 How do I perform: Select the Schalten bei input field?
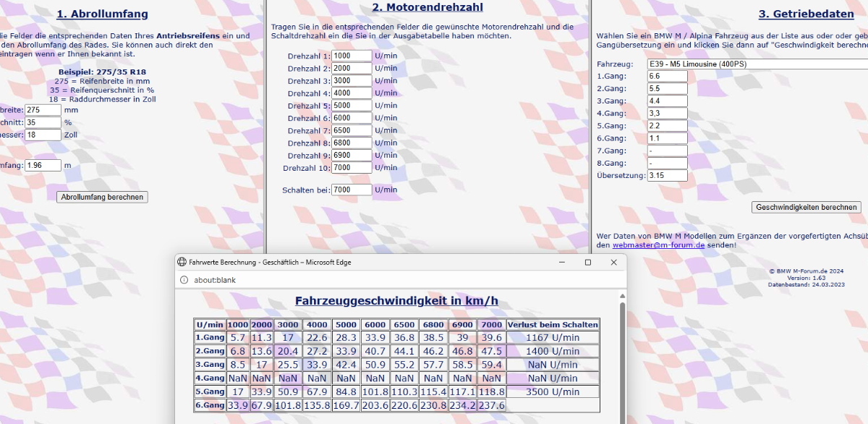click(x=352, y=190)
